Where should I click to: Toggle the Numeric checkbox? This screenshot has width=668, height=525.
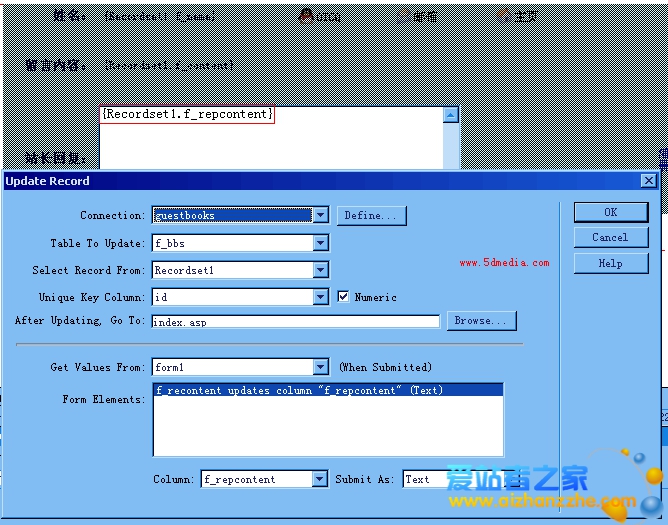tap(344, 297)
